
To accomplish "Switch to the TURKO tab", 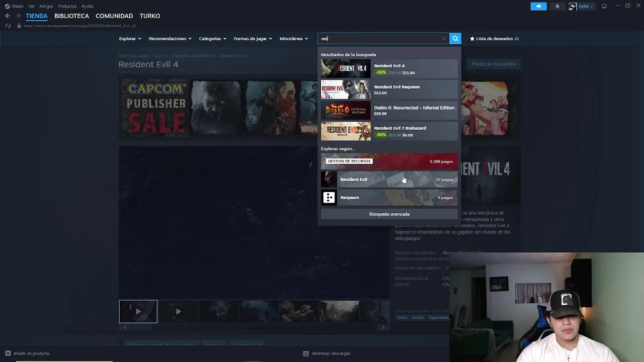I will coord(150,16).
